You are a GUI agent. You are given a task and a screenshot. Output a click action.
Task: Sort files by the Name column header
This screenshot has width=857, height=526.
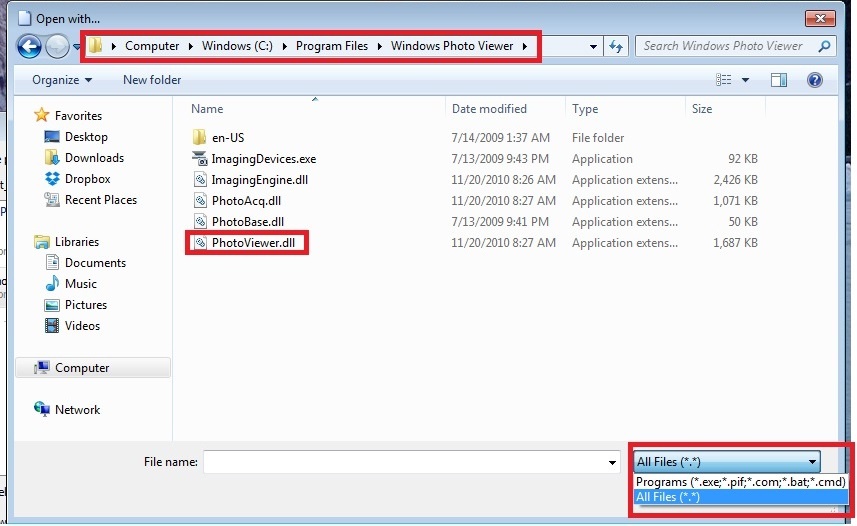[207, 109]
